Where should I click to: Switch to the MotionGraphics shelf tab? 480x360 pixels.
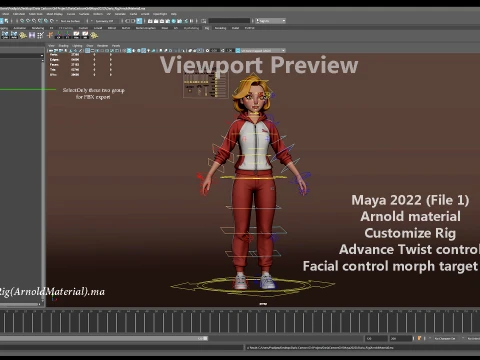(146, 28)
